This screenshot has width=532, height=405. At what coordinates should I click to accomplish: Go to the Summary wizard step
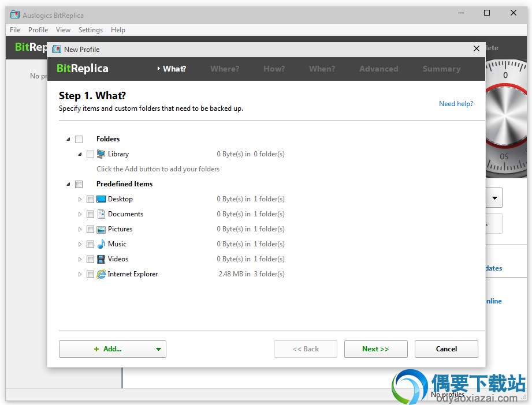(x=442, y=69)
